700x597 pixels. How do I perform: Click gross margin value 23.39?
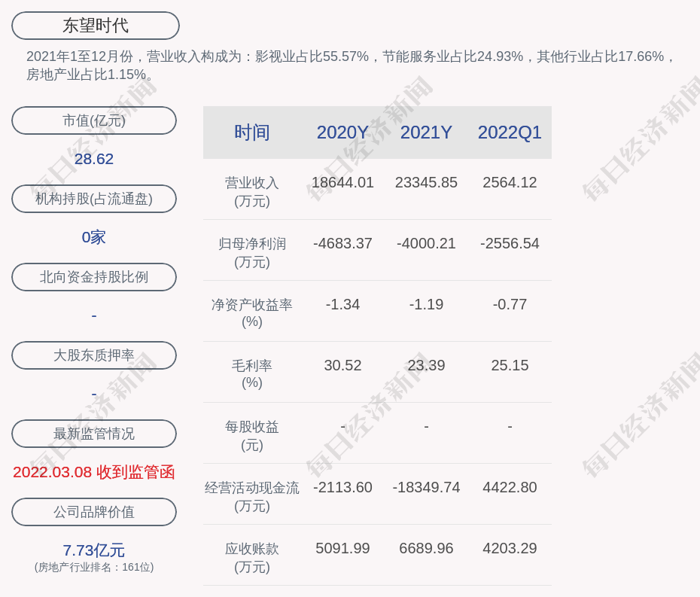pyautogui.click(x=426, y=365)
